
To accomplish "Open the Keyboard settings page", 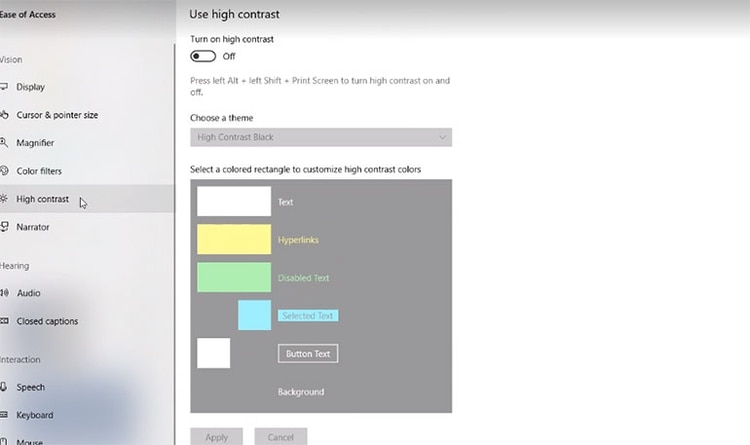I will coord(35,415).
